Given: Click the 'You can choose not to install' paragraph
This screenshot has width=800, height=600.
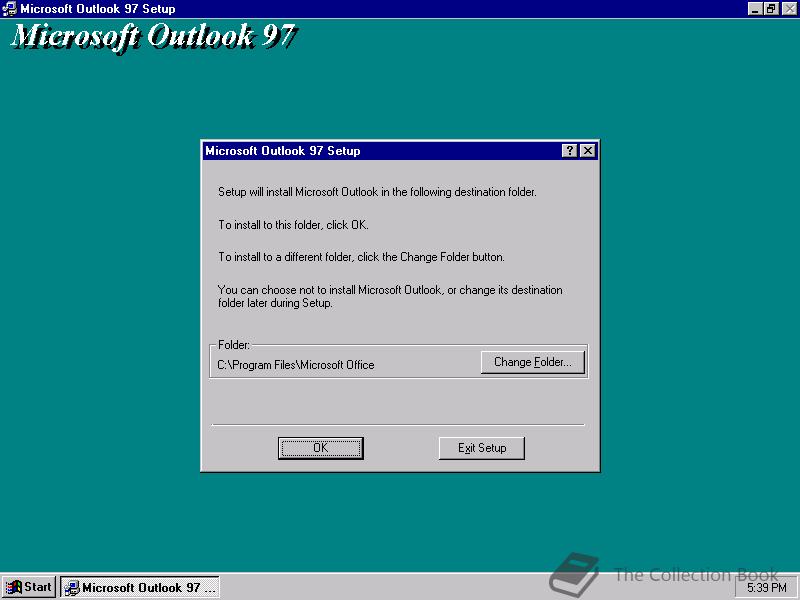Looking at the screenshot, I should [x=390, y=296].
